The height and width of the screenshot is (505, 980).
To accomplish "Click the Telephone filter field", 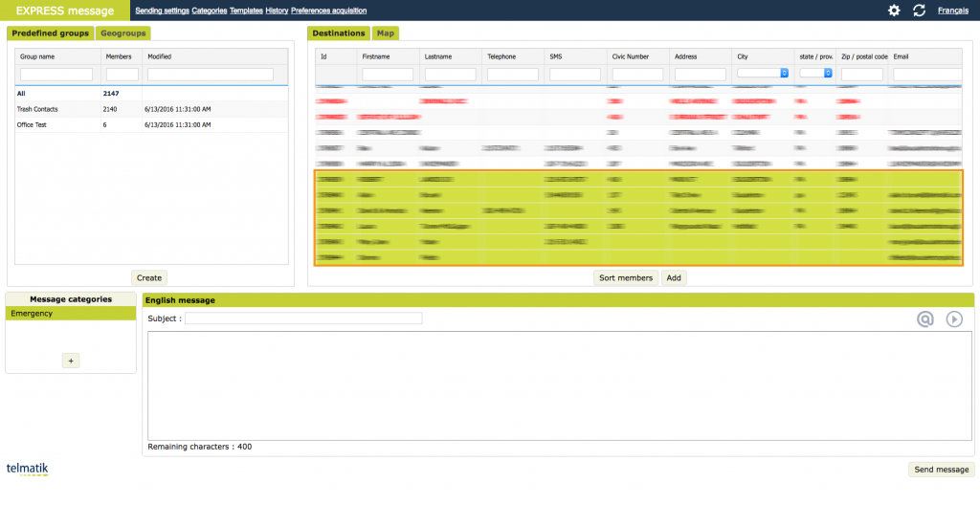I will coord(513,75).
